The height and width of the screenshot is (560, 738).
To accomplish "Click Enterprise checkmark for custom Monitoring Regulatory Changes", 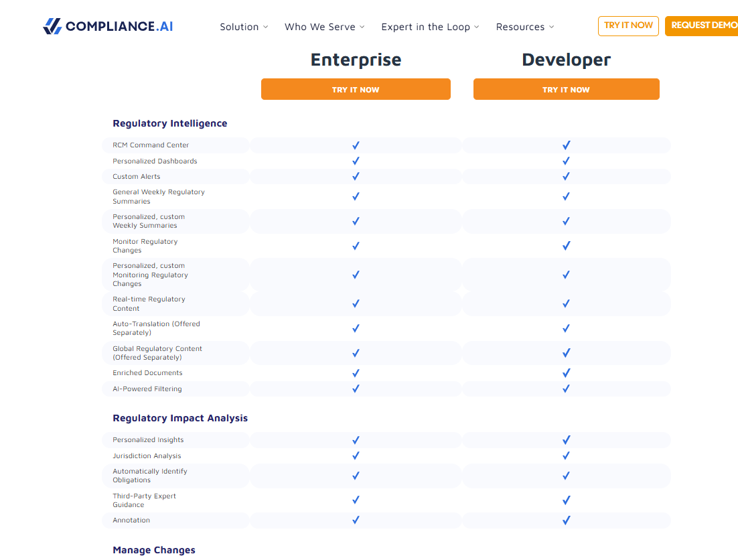I will point(356,275).
